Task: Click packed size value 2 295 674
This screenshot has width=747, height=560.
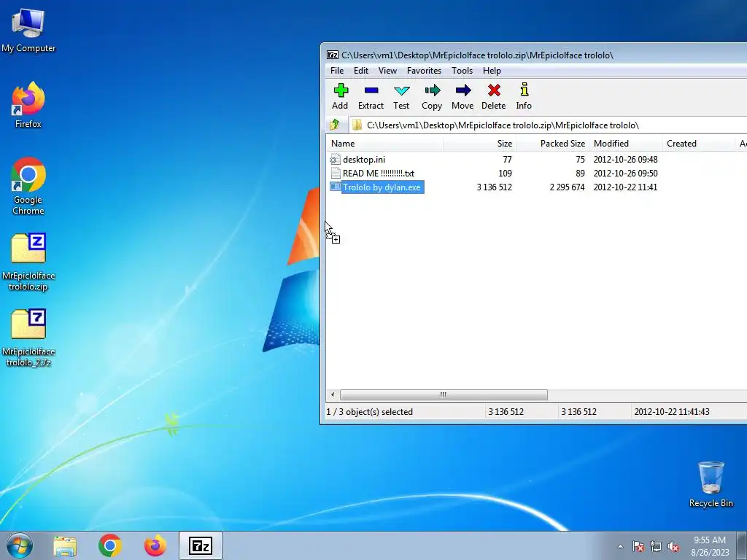Action: click(x=567, y=187)
